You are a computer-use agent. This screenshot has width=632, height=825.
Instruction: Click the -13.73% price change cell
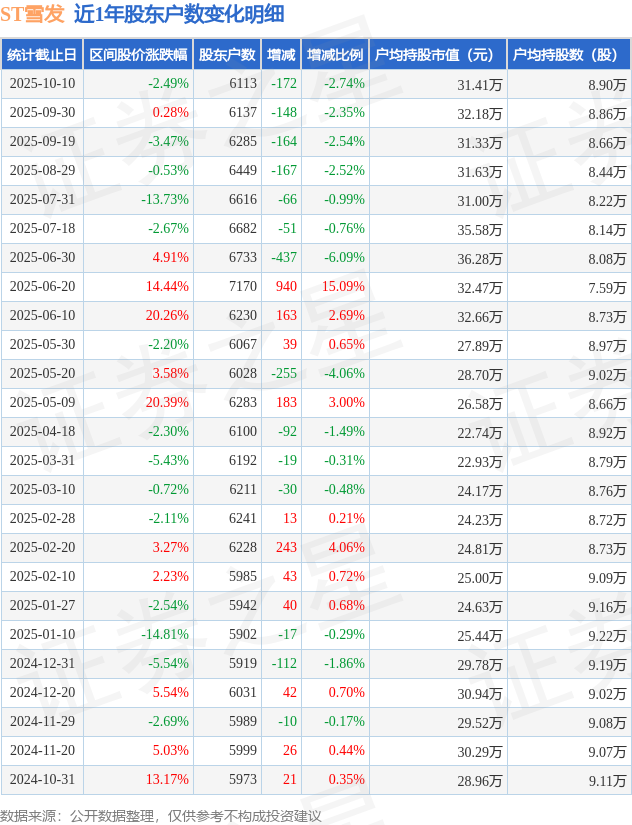[164, 200]
